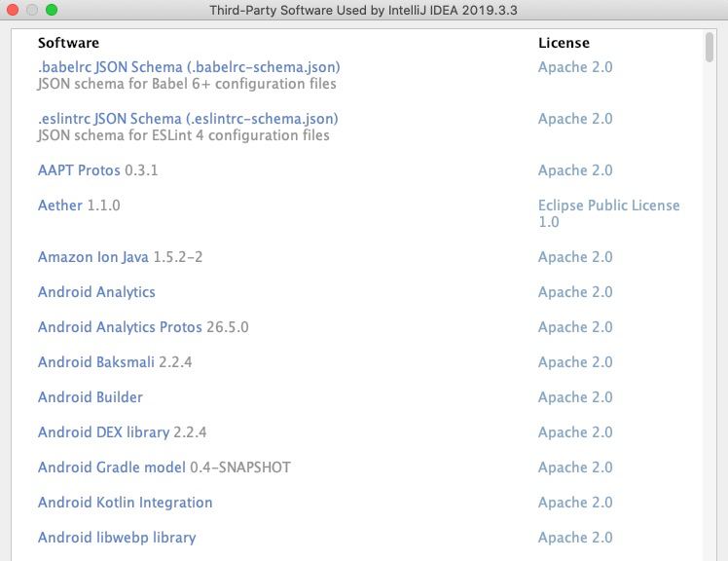Open the Android Baksmali link
The image size is (728, 561).
pyautogui.click(x=96, y=362)
